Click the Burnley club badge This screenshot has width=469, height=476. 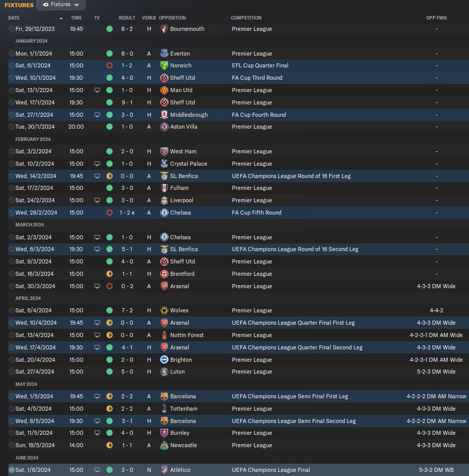click(164, 433)
